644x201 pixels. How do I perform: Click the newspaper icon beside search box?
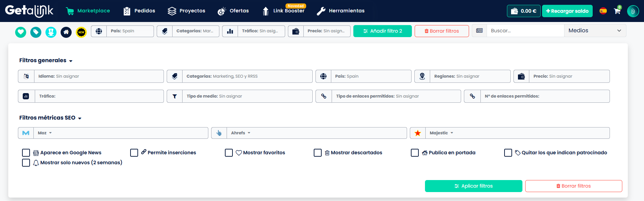[479, 31]
